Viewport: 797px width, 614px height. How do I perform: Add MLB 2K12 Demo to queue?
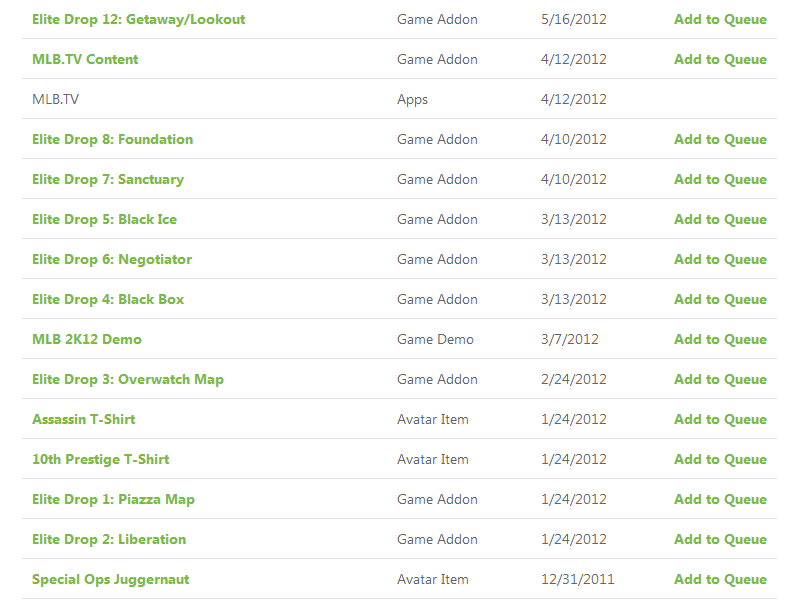[720, 340]
